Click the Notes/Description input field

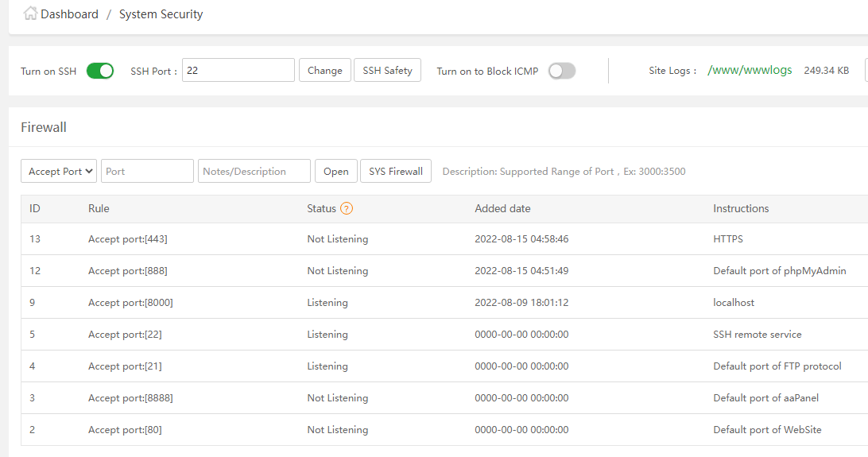point(254,171)
